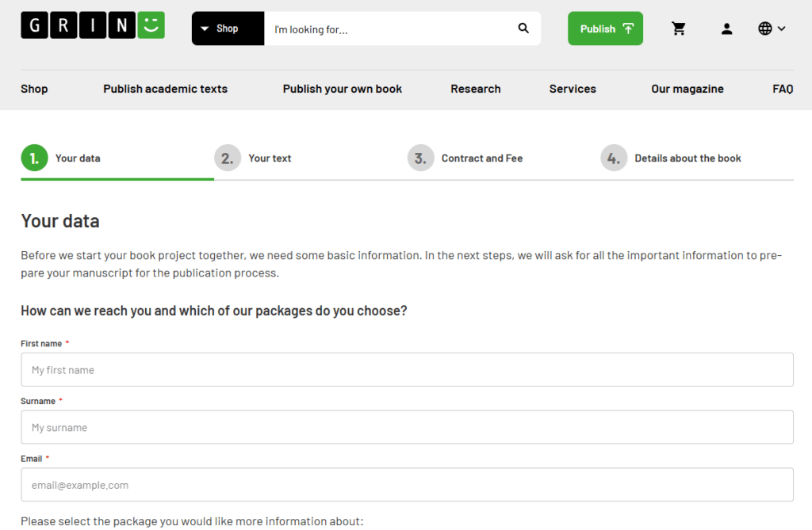Click the step 1 circle icon
The height and width of the screenshot is (530, 812).
pos(34,158)
